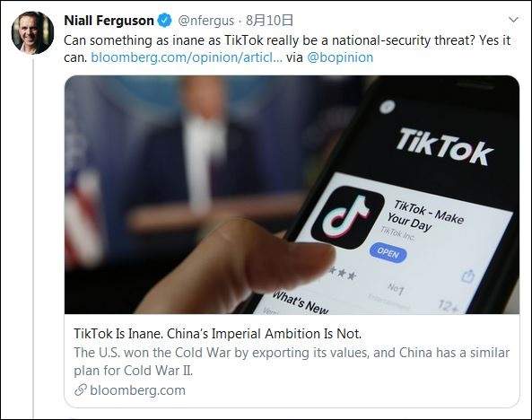Click the 8月10日 tweet timestamp
532x420 pixels.
tap(269, 21)
